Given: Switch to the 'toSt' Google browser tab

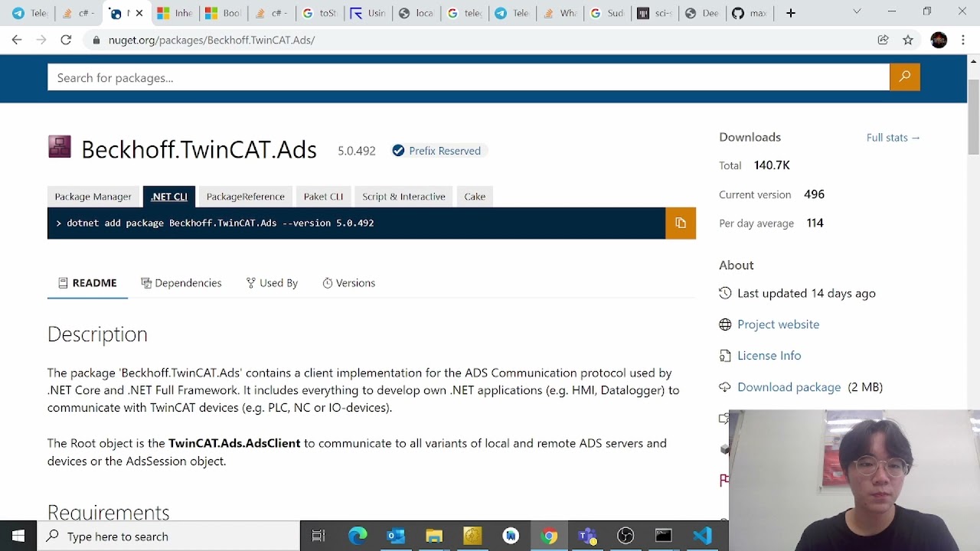Looking at the screenshot, I should (x=318, y=13).
